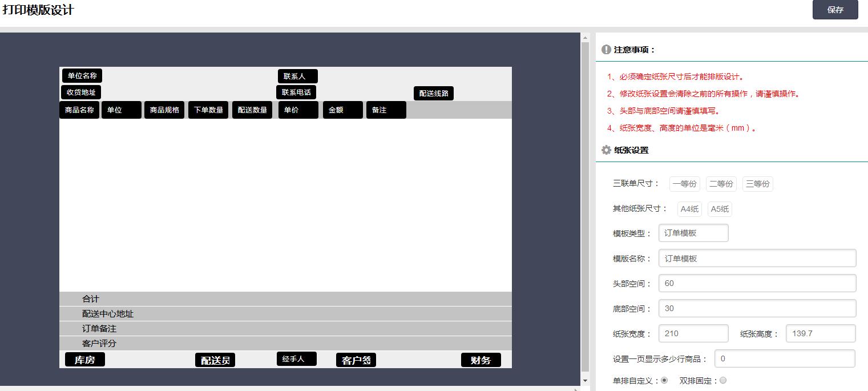This screenshot has width=868, height=391.
Task: Enable the 单排自定义 radio option
Action: click(664, 380)
